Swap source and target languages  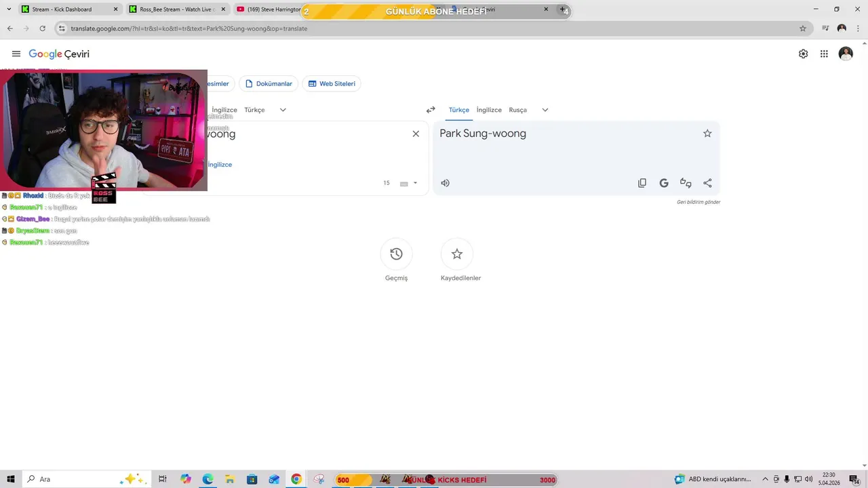point(431,110)
